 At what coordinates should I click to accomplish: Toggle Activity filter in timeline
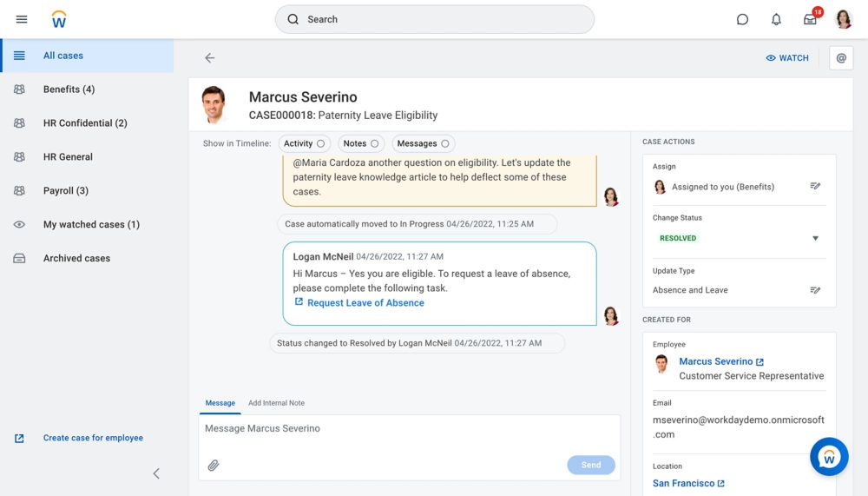[x=304, y=143]
